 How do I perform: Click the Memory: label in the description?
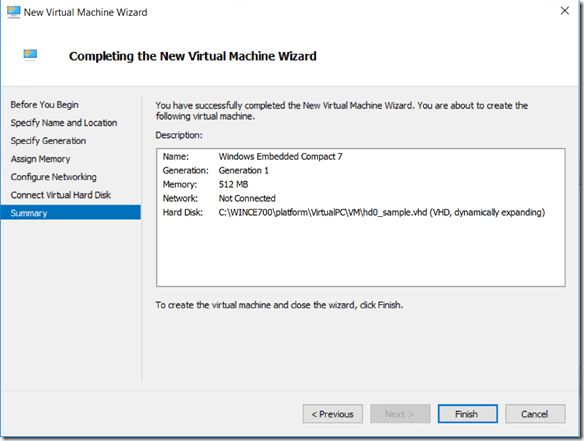tap(180, 184)
